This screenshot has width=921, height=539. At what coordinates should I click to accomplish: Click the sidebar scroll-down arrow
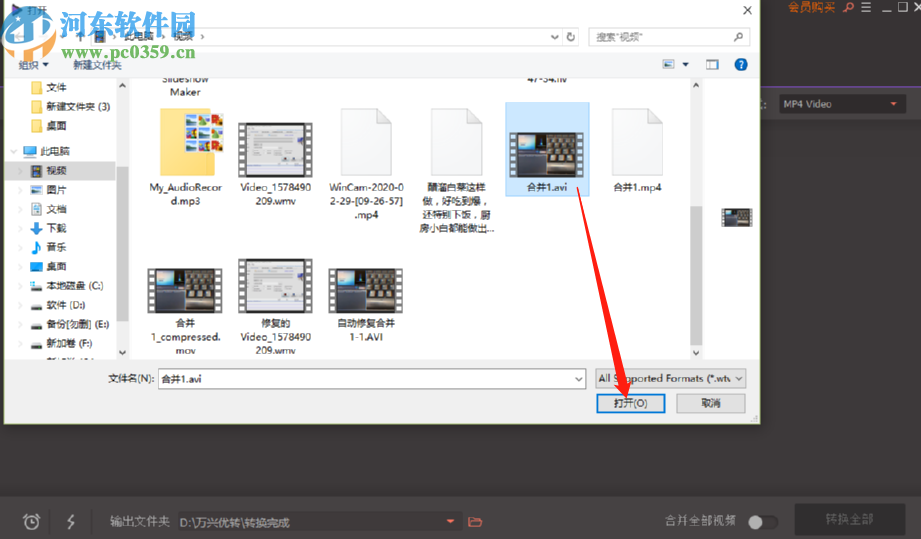122,353
